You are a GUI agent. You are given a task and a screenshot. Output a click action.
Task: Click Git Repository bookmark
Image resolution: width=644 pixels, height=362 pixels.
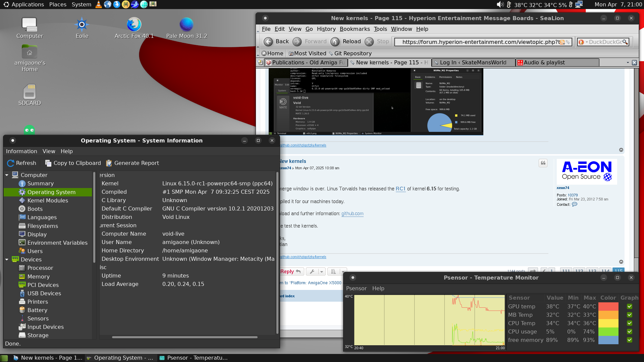350,53
